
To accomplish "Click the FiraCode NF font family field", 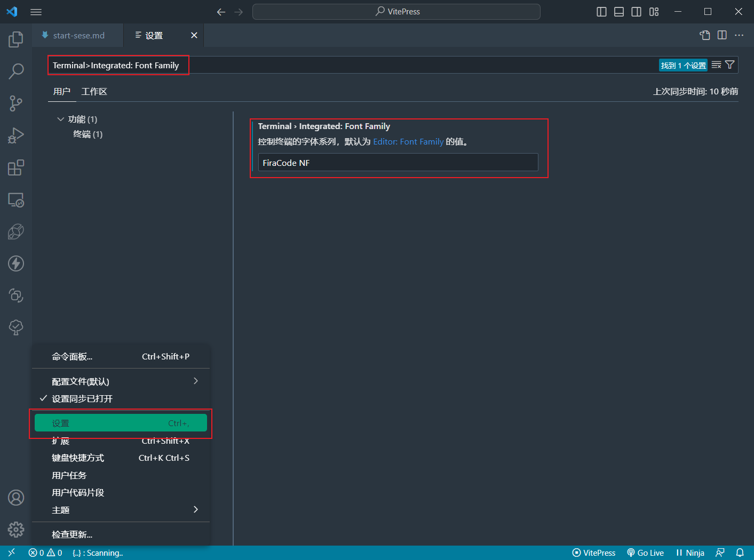I will tap(398, 163).
